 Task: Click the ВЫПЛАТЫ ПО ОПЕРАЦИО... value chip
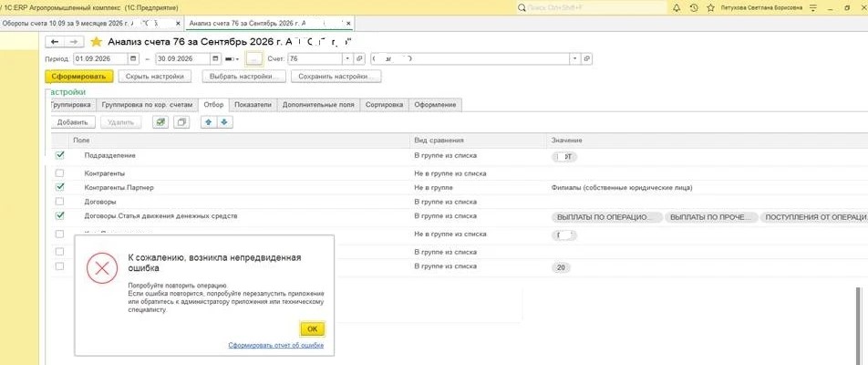point(606,218)
